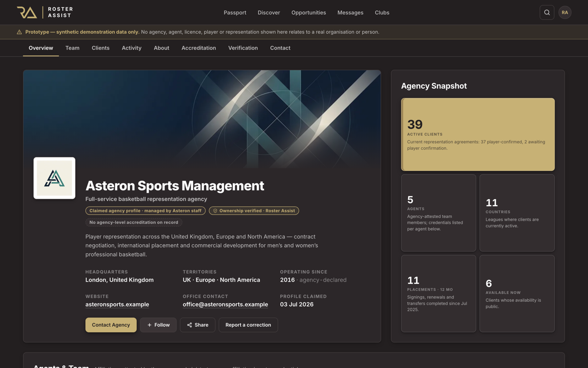Click the 6 Available Now card

tap(517, 293)
